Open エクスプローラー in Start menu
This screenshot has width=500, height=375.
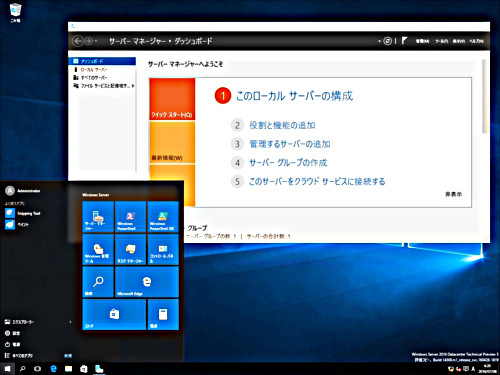click(x=19, y=322)
